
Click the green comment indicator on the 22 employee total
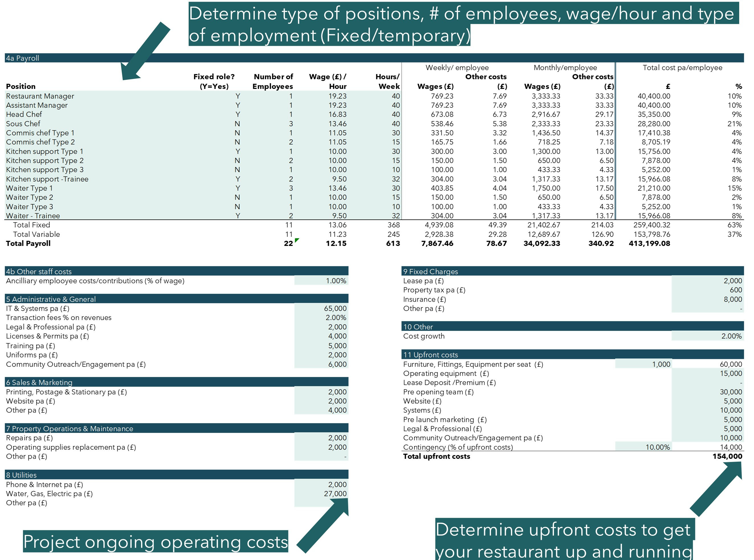(297, 241)
